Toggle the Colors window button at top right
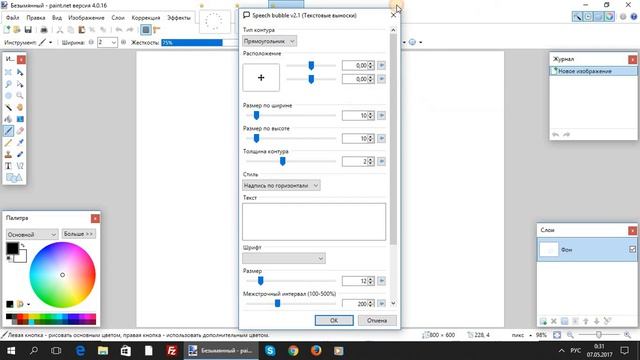 (x=609, y=17)
